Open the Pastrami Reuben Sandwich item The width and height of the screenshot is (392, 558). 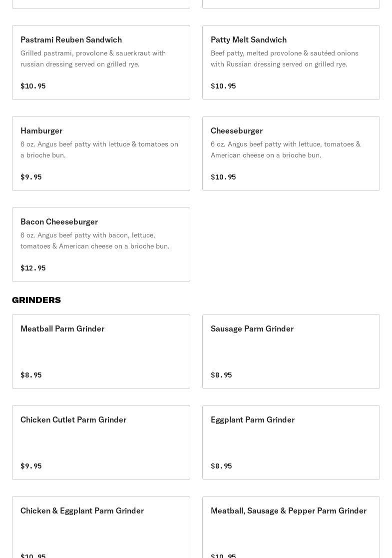71,39
